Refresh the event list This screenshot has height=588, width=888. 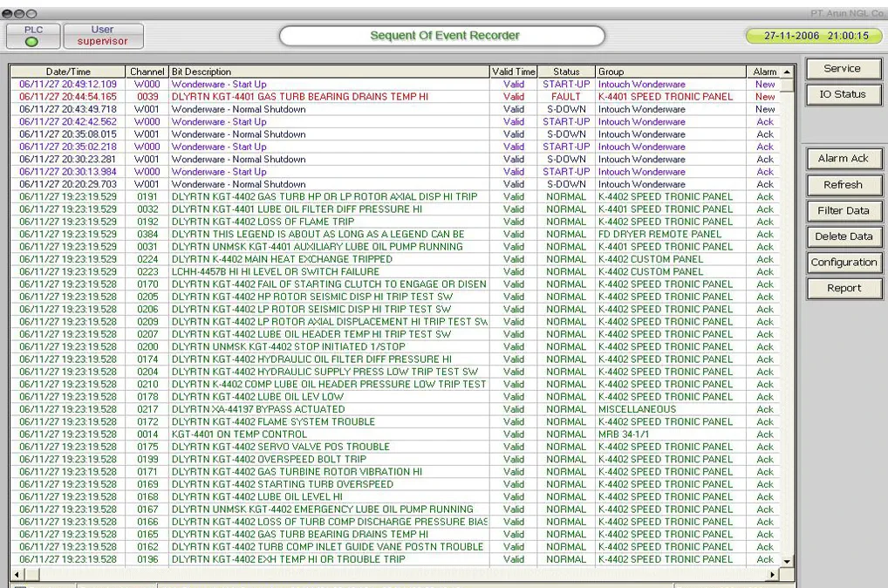click(843, 185)
